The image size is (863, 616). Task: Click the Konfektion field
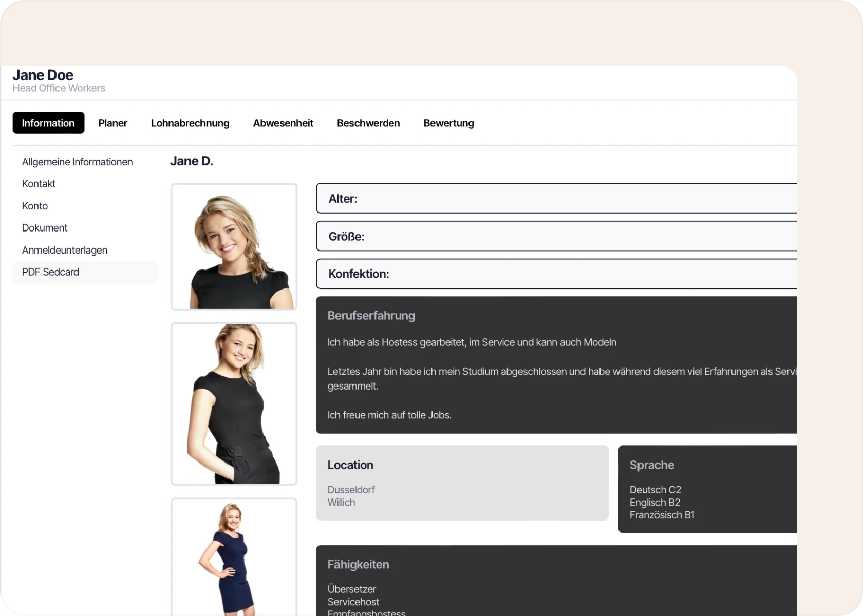point(557,274)
